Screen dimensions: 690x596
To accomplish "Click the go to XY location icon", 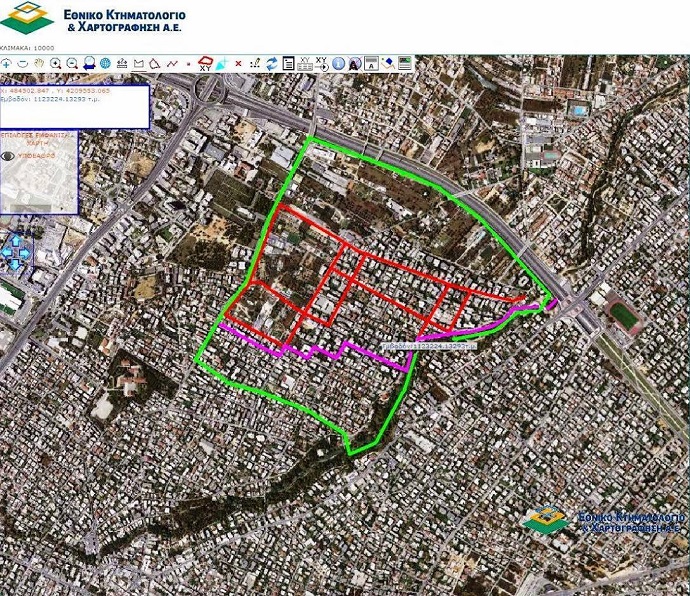I will 322,63.
